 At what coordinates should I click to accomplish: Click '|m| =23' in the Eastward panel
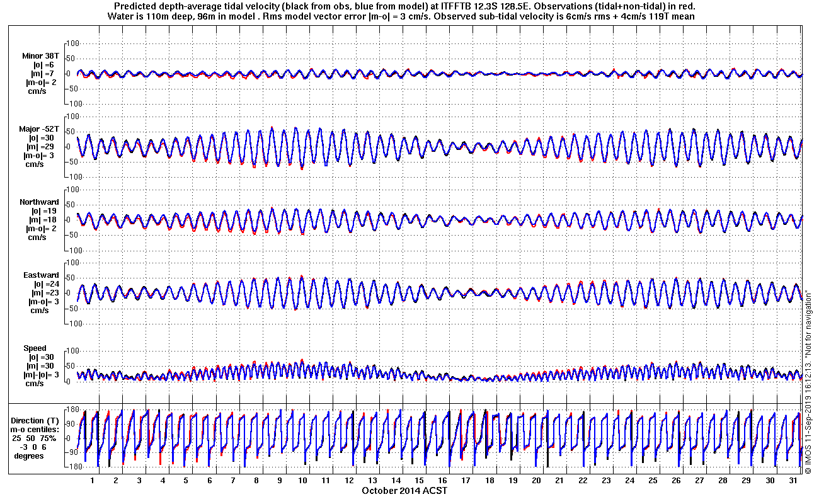[44, 293]
